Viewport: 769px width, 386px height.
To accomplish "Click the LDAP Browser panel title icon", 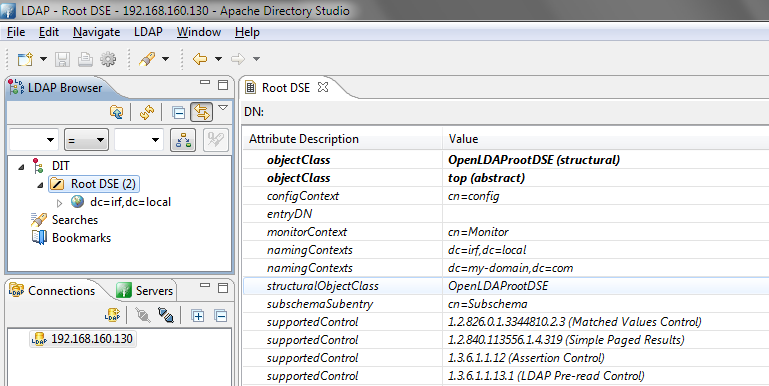I will coord(16,87).
